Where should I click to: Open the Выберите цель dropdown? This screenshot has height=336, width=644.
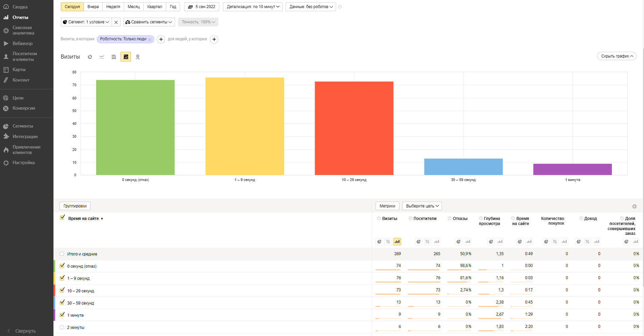(x=422, y=206)
